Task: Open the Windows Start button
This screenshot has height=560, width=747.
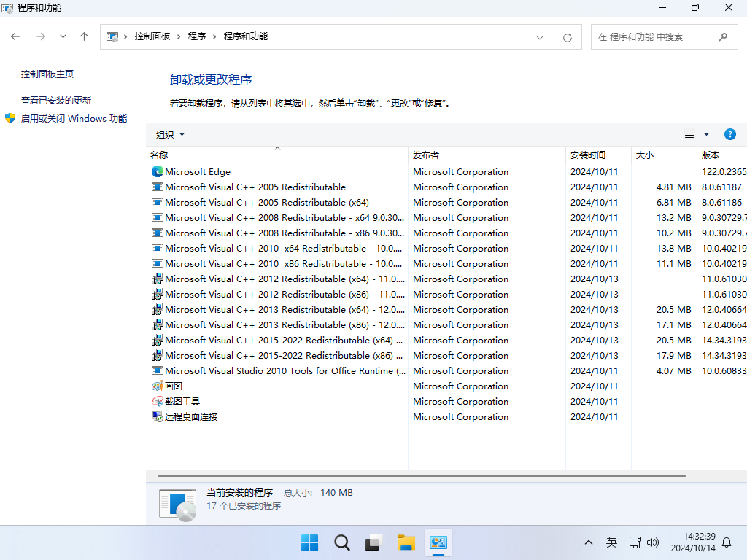Action: 309,542
